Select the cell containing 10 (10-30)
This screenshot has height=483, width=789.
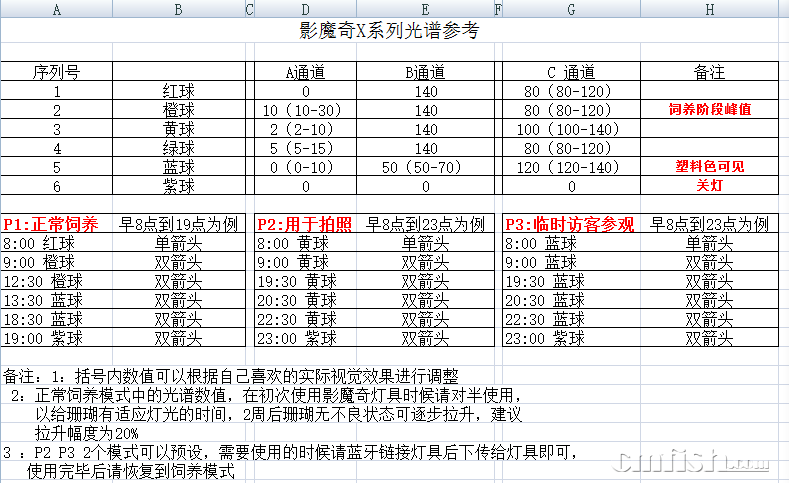pyautogui.click(x=301, y=110)
